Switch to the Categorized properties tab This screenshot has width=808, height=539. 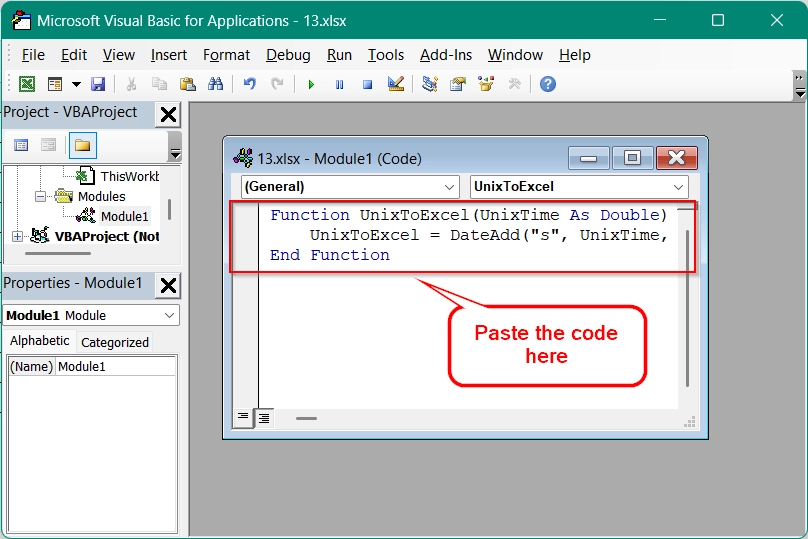point(115,343)
